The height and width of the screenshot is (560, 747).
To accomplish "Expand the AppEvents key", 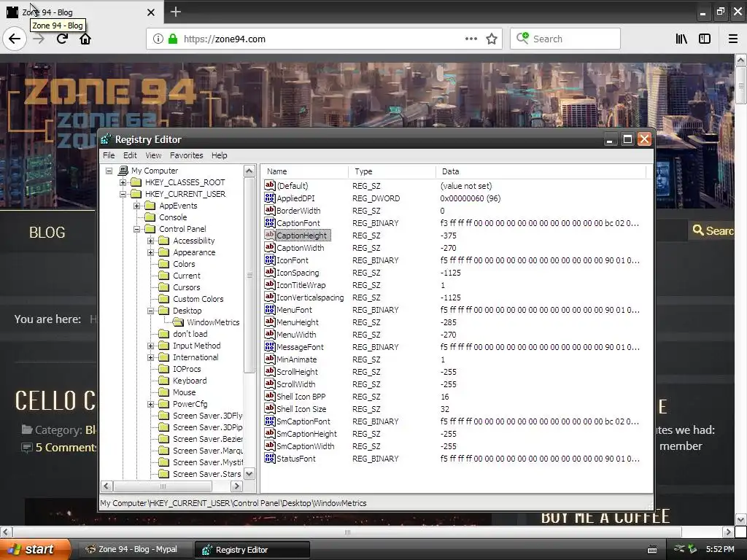I will (x=136, y=206).
